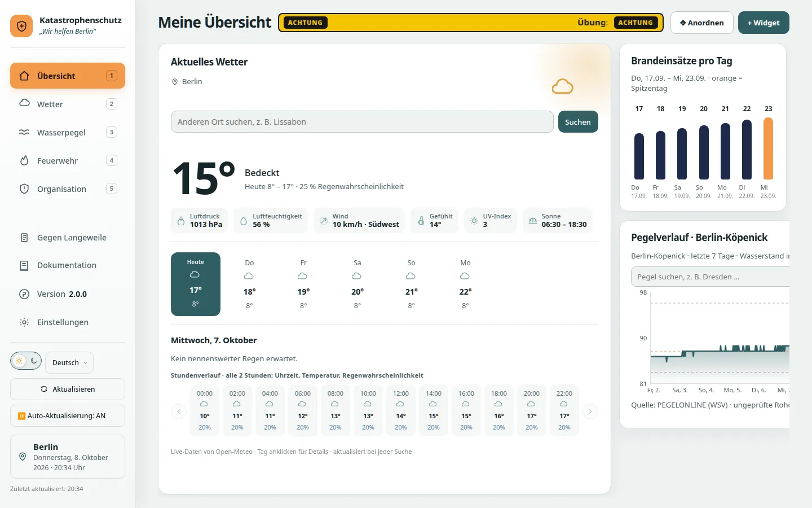Toggle the light/dark theme switch
This screenshot has width=812, height=508.
(x=26, y=361)
